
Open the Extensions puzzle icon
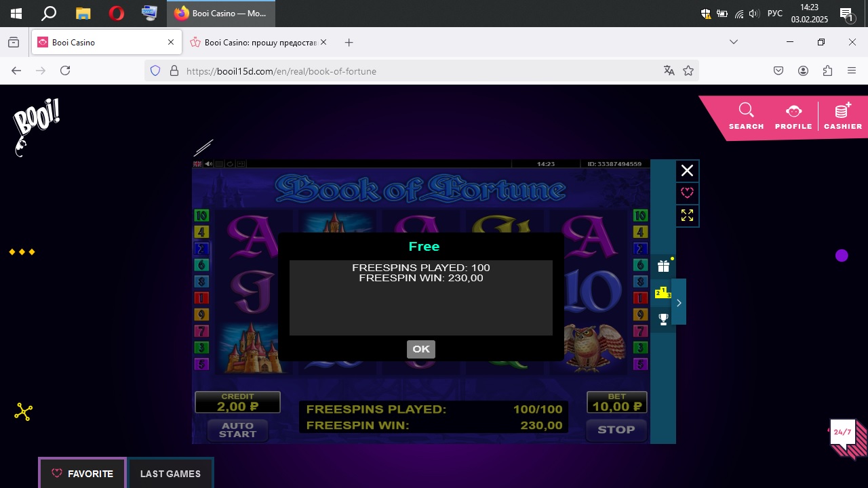[827, 70]
